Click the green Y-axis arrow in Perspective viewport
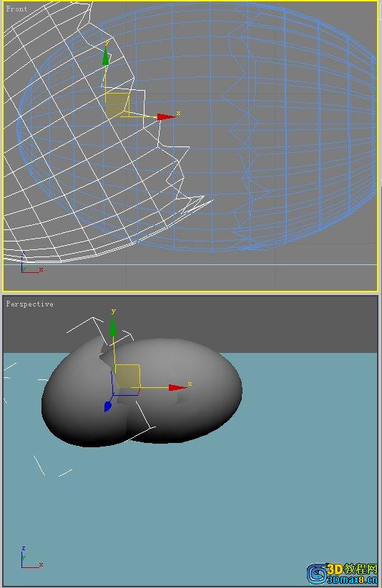 (112, 327)
